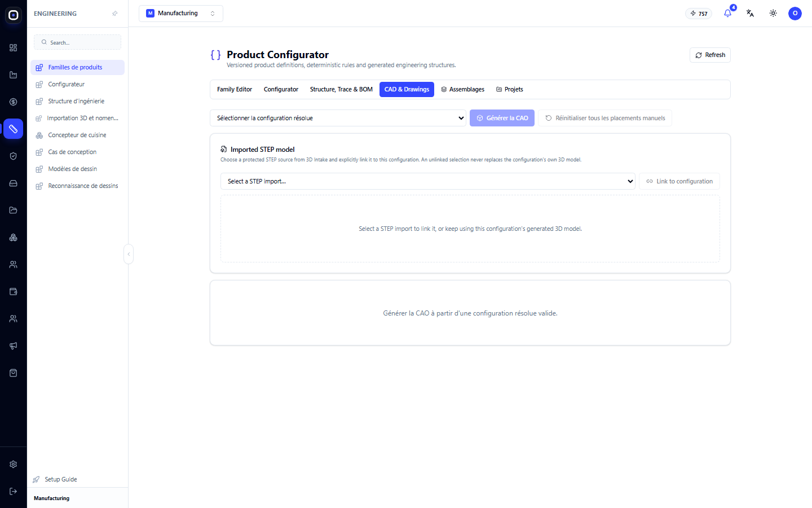Click the logout icon at bottom left
The width and height of the screenshot is (812, 508).
pos(14,492)
